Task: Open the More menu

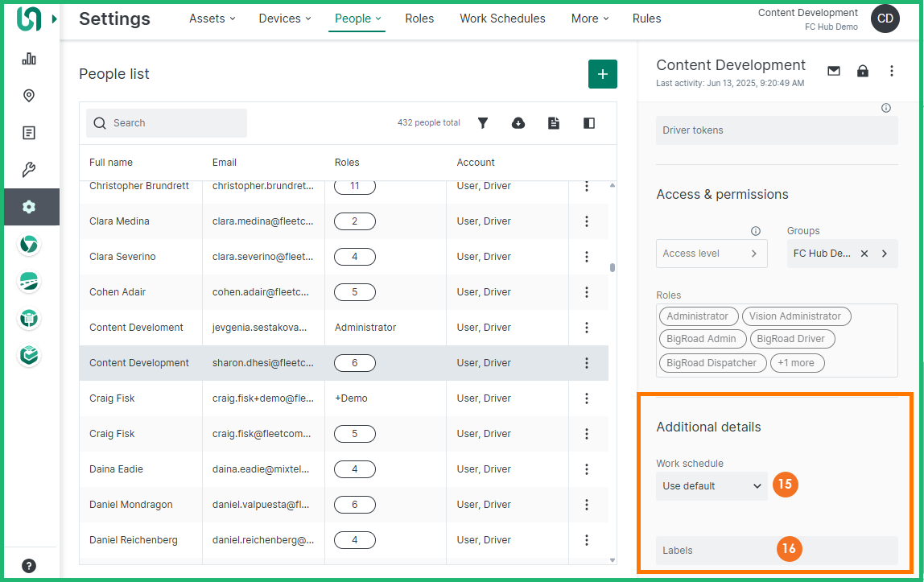Action: (590, 19)
